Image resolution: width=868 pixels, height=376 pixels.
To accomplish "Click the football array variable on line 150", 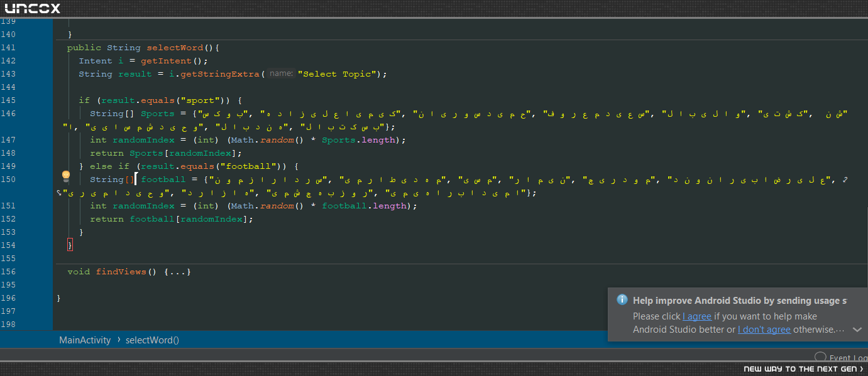I will click(x=163, y=180).
